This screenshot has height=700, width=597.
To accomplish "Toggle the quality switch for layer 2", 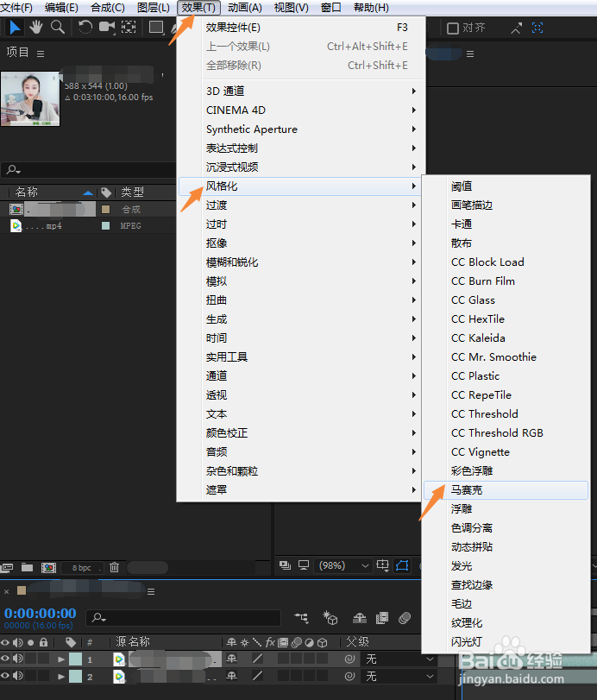I will 257,676.
